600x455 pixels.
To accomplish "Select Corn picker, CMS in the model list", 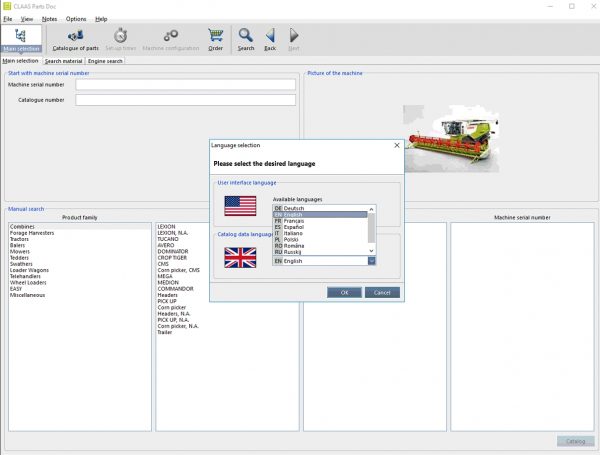I will 179,270.
